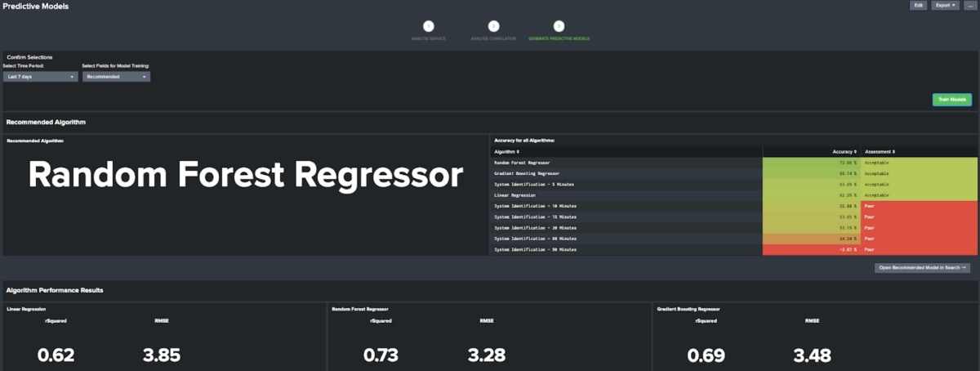Open the Recommended fields for training dropdown
Image resolution: width=980 pixels, height=371 pixels.
coord(116,77)
